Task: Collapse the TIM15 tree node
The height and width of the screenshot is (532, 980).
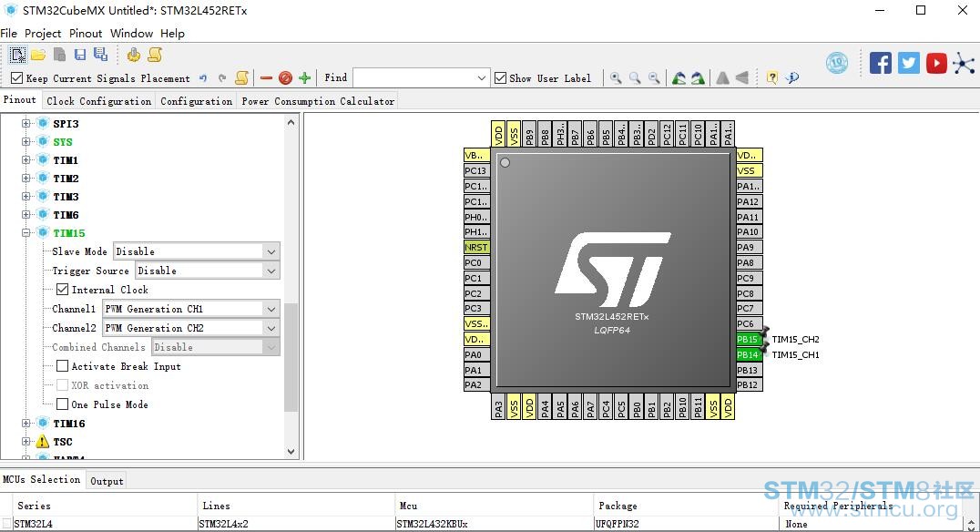Action: point(26,232)
